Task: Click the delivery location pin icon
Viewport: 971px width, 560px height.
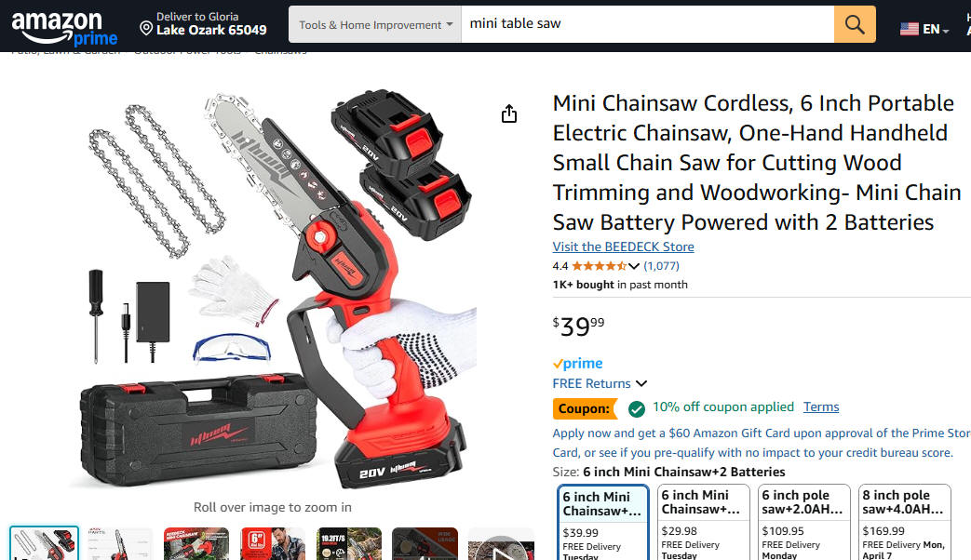Action: 146,28
